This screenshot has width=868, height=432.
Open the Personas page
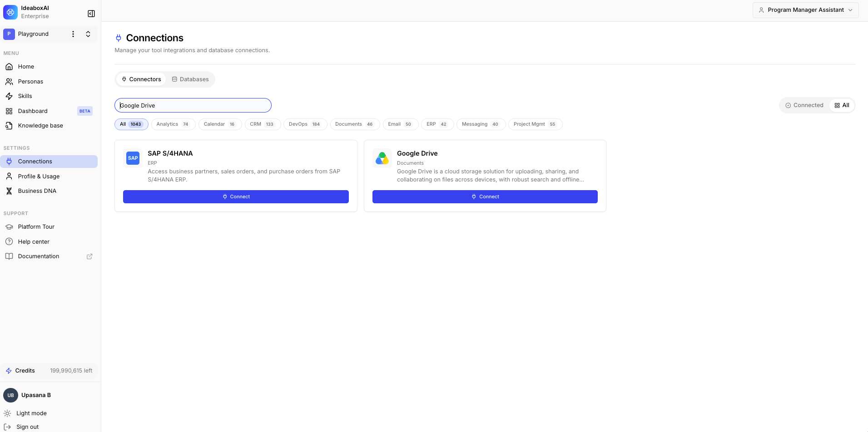click(49, 82)
